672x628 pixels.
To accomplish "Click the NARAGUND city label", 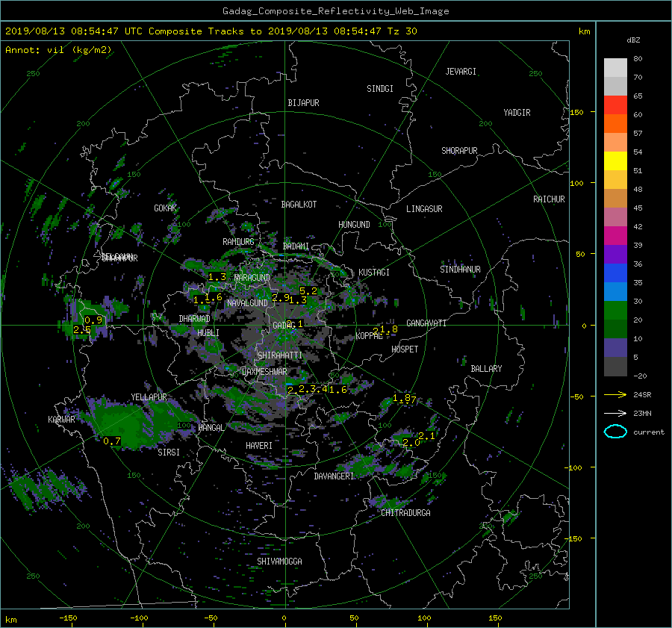I will click(x=252, y=278).
